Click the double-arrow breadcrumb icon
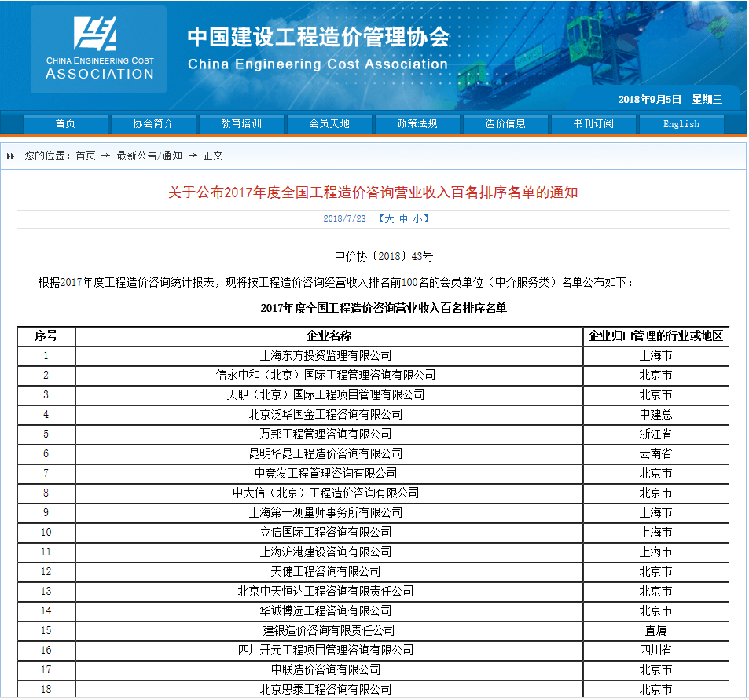The image size is (749, 700). tap(10, 156)
